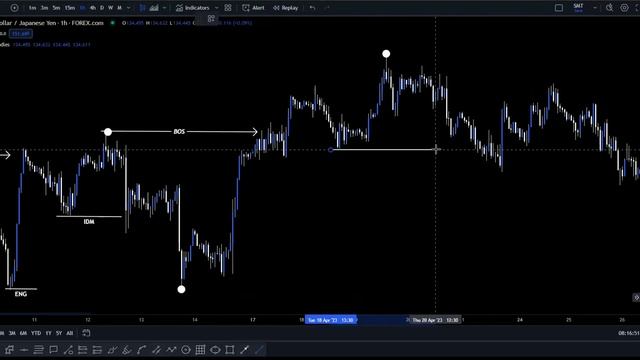Viewport: 640px width, 360px height.
Task: Open chart settings hexagon gear icon
Action: point(624,8)
